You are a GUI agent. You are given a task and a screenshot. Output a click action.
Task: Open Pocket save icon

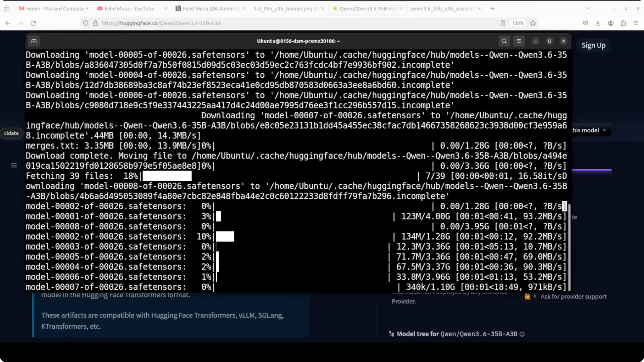click(586, 23)
